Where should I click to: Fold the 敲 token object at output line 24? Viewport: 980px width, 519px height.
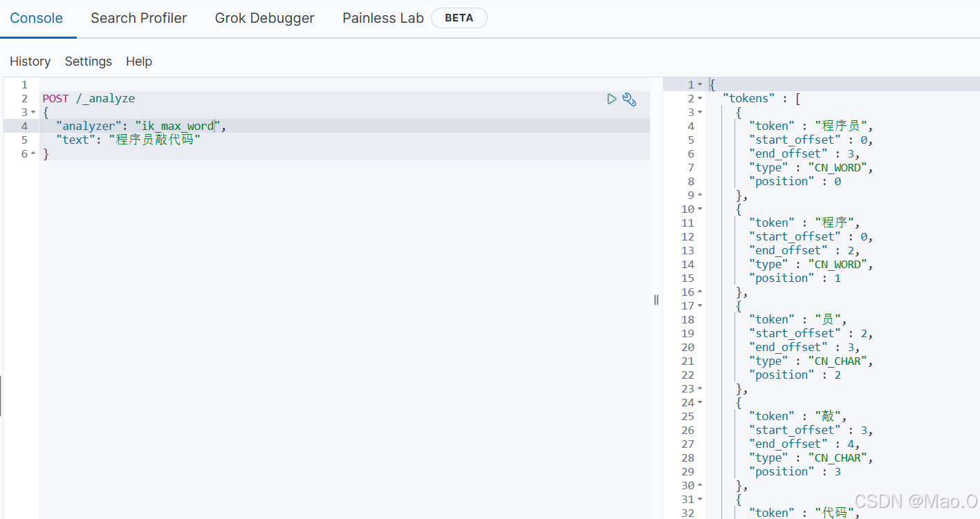700,402
